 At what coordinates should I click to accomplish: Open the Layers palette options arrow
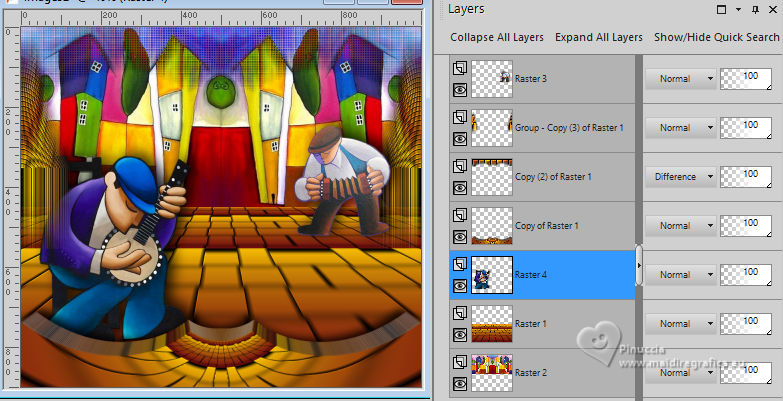pyautogui.click(x=739, y=9)
